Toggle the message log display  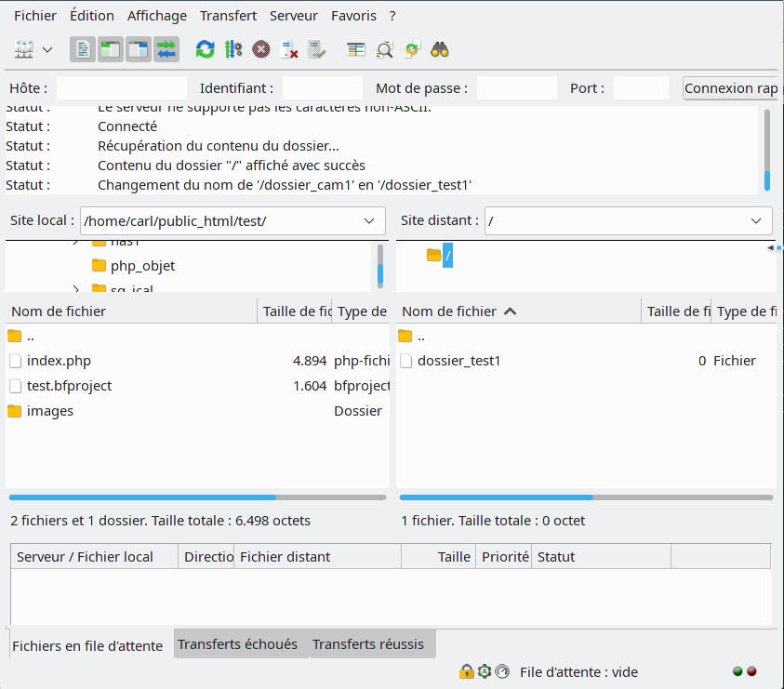point(83,49)
